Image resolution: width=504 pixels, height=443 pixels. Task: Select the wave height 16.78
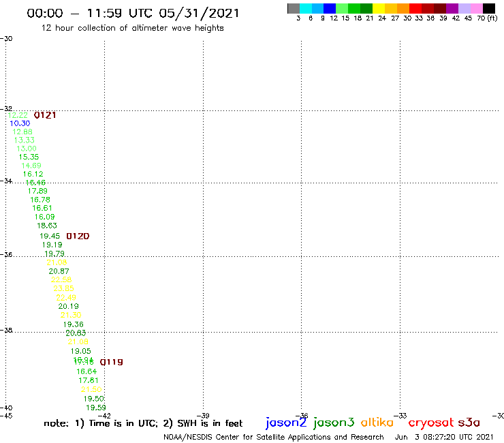coord(40,200)
